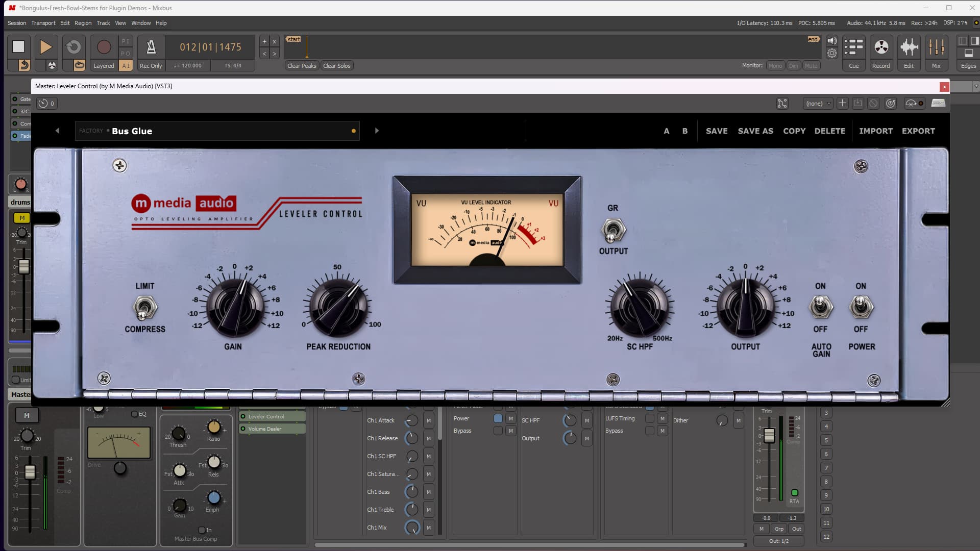Click the SC HPF knob
Screen dimensions: 980x551
pyautogui.click(x=639, y=307)
